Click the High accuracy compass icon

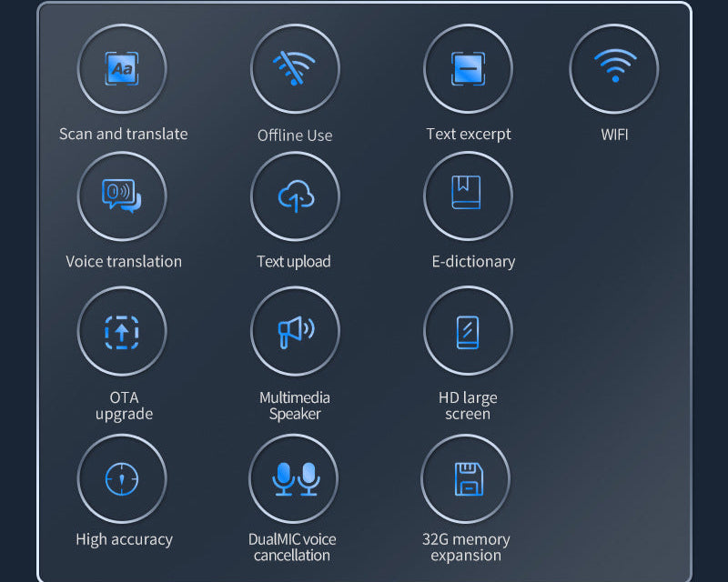tap(122, 478)
